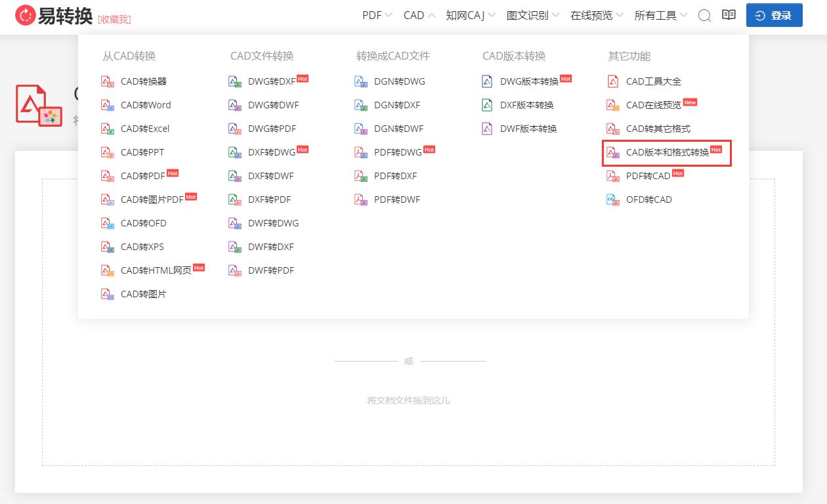Select the DXF转PDF icon

tap(234, 199)
